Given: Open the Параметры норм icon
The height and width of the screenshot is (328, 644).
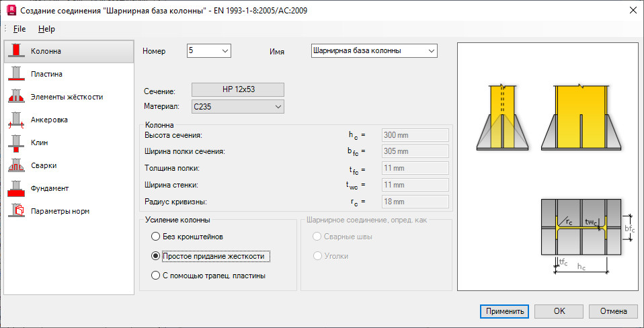Looking at the screenshot, I should click(16, 211).
